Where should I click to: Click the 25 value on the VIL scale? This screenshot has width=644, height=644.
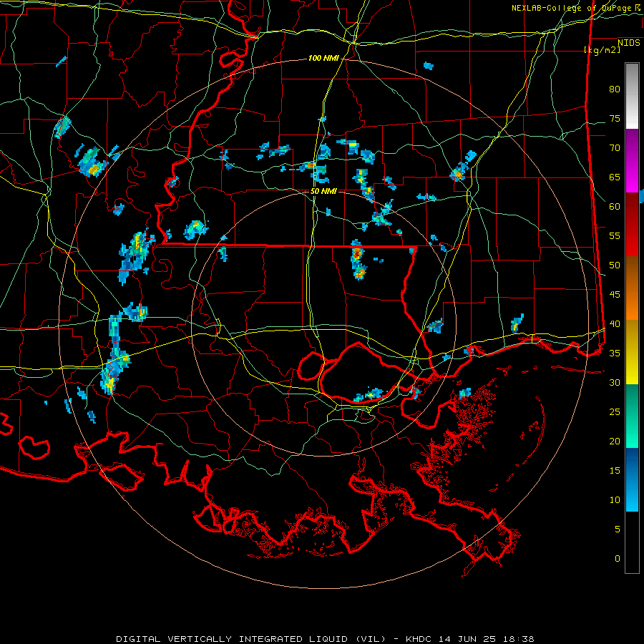(x=615, y=412)
